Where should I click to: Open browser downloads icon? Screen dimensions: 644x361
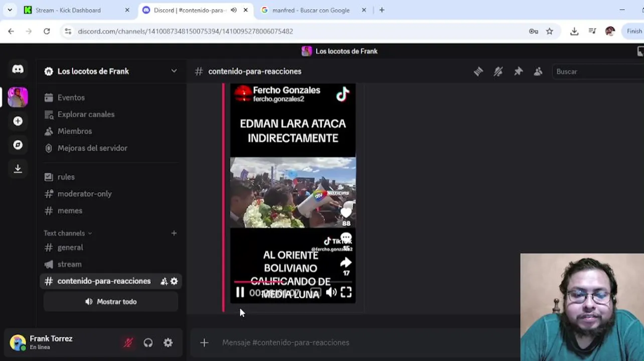[574, 31]
